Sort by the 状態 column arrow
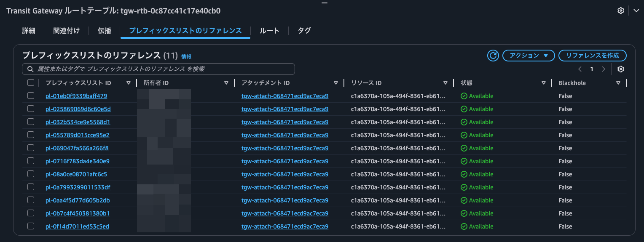644x242 pixels. (544, 83)
